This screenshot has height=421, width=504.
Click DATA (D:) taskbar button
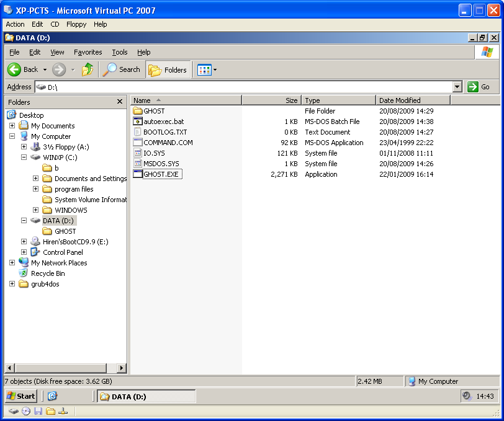146,396
